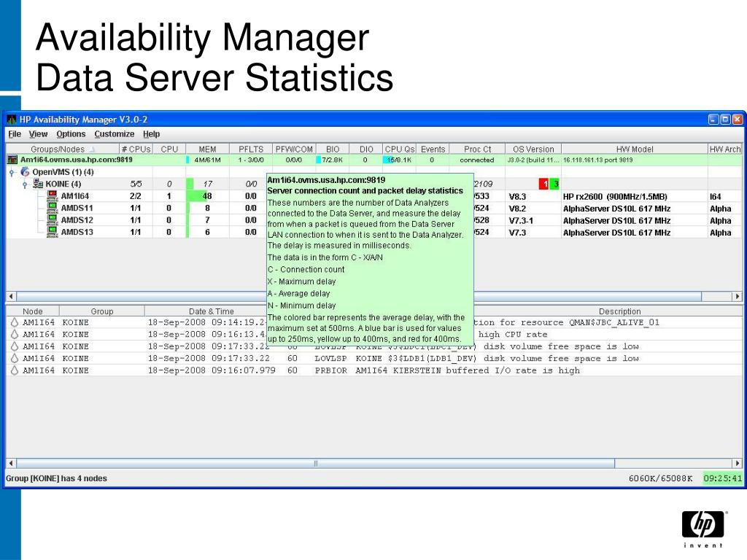Click 'Group [KOINE] has 4 nodes' status text
Viewport: 747px width, 560px height.
[x=56, y=478]
